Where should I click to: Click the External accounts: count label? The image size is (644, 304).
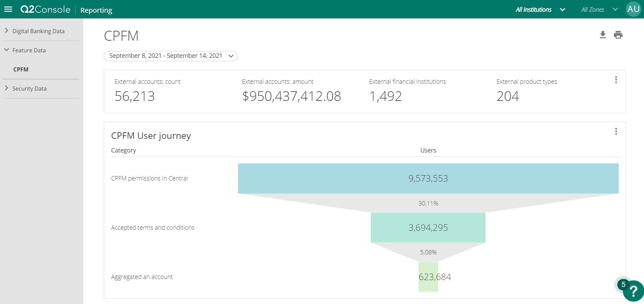pos(148,82)
